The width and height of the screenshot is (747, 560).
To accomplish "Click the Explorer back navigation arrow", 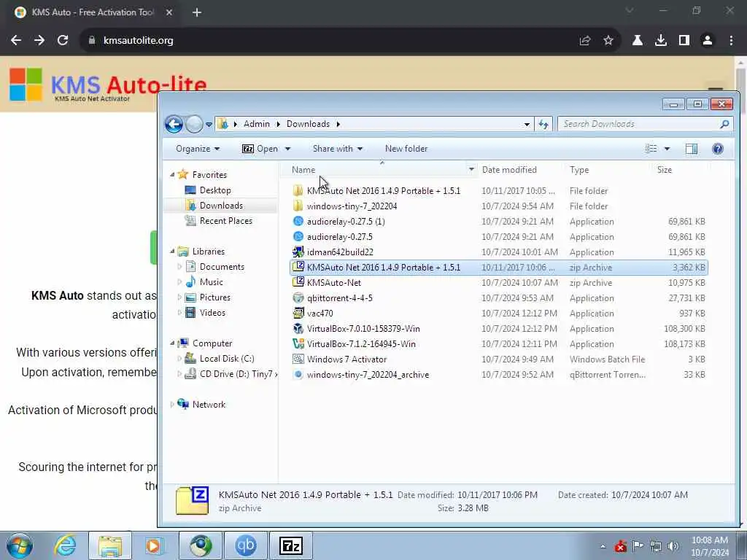I will click(174, 124).
